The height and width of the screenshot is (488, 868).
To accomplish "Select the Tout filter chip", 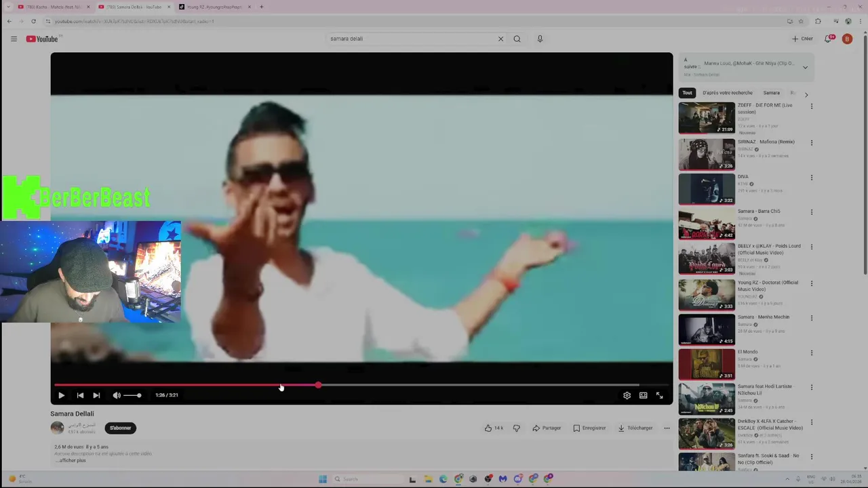I will (x=687, y=93).
